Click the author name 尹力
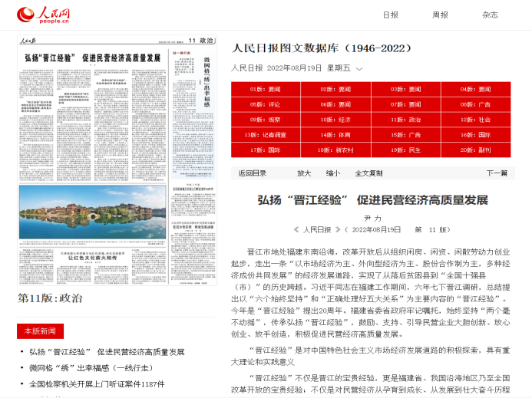The image size is (532, 398). tap(372, 219)
